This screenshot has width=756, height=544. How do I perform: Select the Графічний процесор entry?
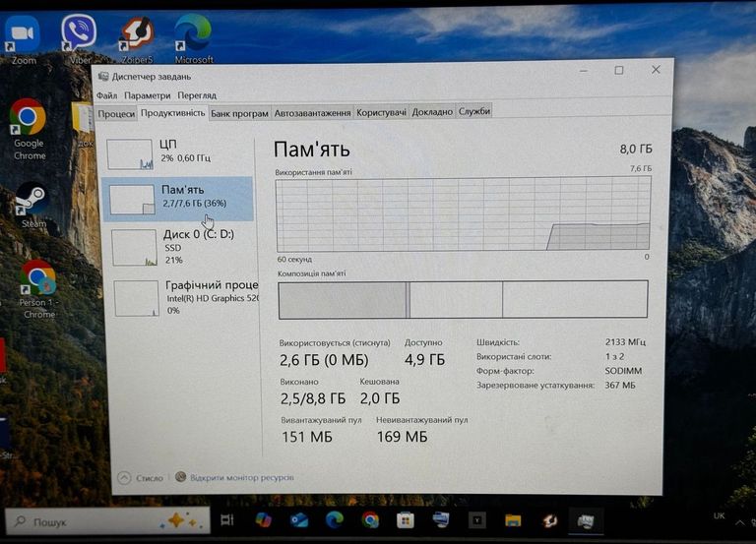(186, 298)
